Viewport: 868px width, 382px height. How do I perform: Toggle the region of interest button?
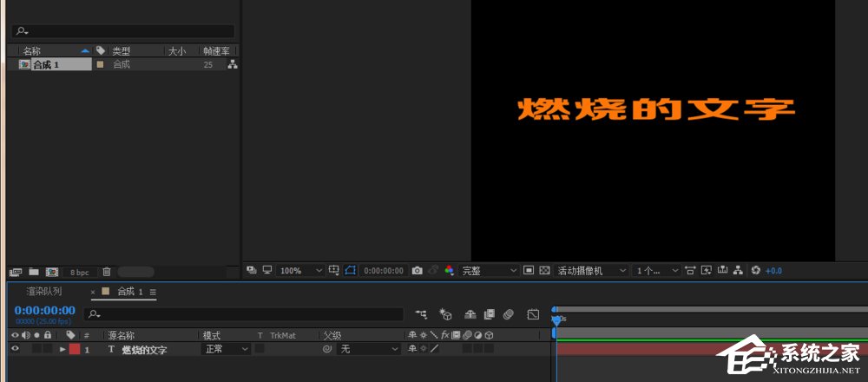pyautogui.click(x=351, y=271)
